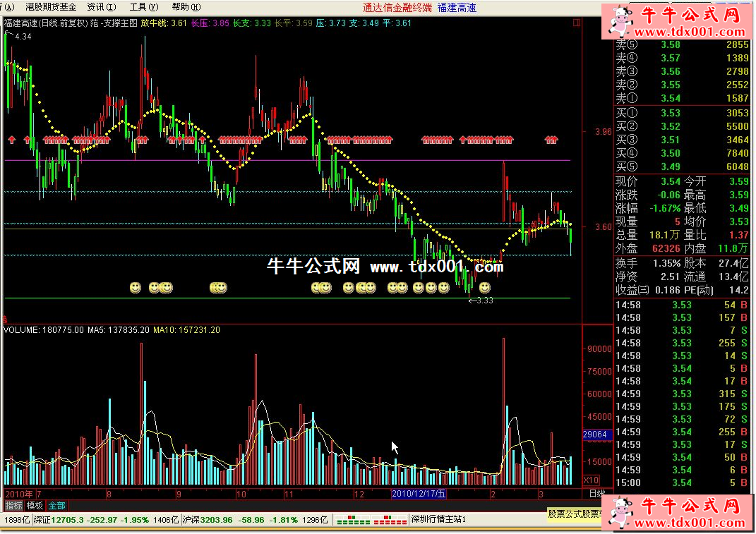Click the MA10: 157231.20 volume label
756x534 pixels.
(186, 330)
